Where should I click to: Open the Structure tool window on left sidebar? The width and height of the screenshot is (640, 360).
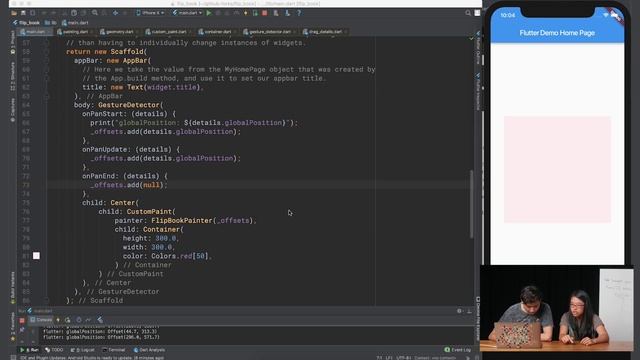(13, 76)
